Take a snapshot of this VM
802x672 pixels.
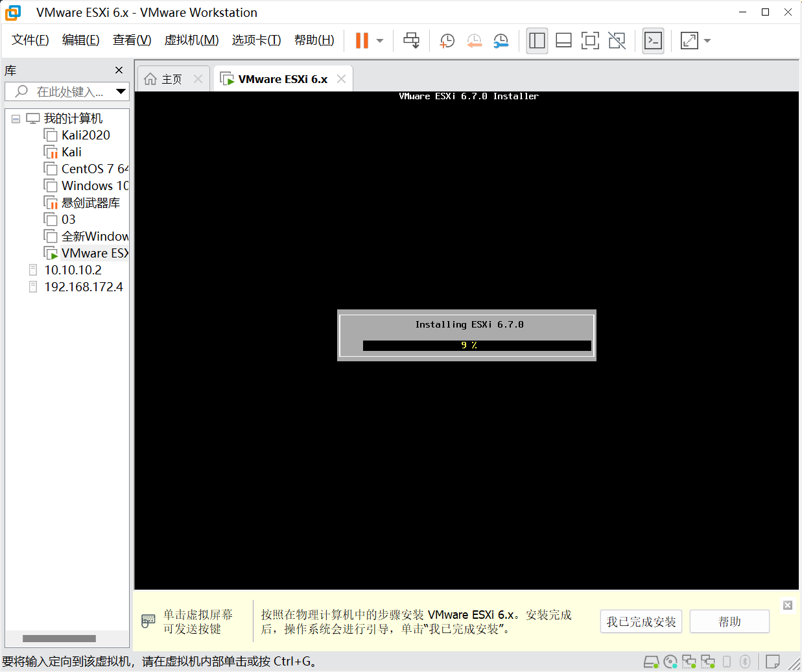pos(447,41)
